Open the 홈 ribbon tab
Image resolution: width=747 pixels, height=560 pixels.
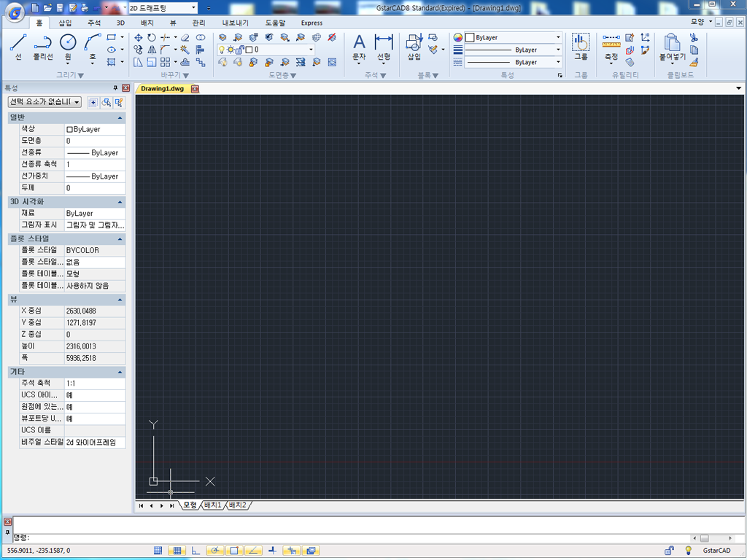39,23
